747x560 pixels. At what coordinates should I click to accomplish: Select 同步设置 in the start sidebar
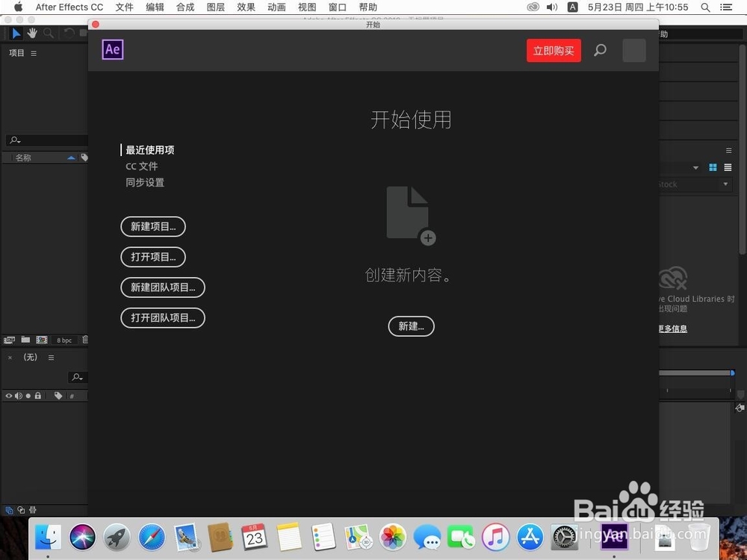point(145,182)
